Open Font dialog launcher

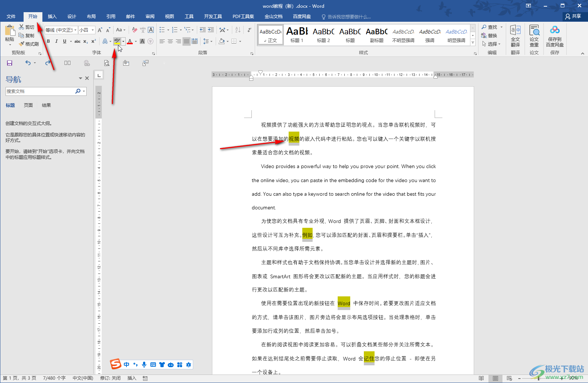(x=154, y=53)
